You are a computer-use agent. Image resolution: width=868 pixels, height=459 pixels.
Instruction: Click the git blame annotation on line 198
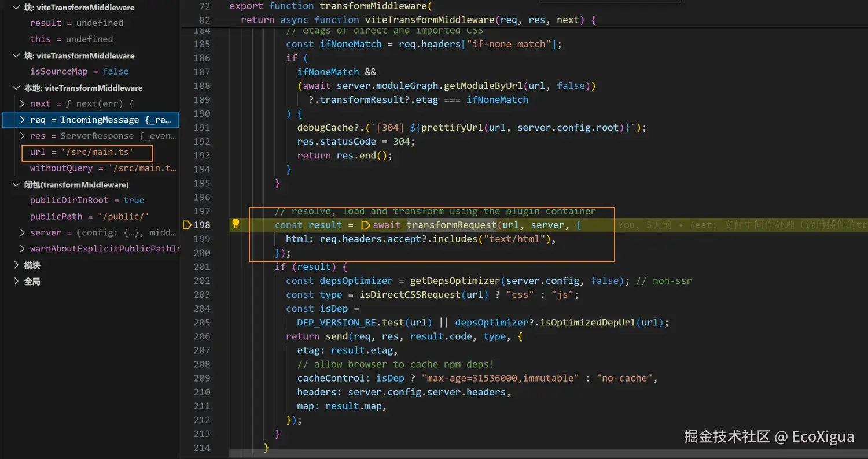743,225
